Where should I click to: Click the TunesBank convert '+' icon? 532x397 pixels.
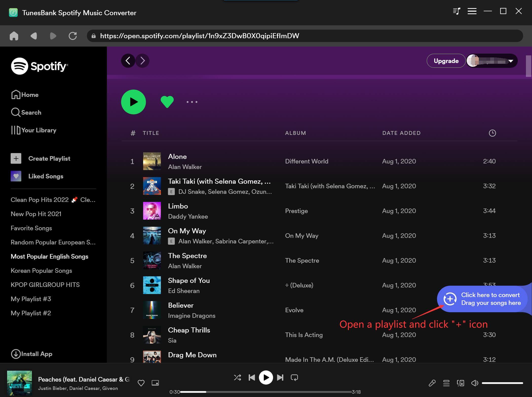[450, 299]
